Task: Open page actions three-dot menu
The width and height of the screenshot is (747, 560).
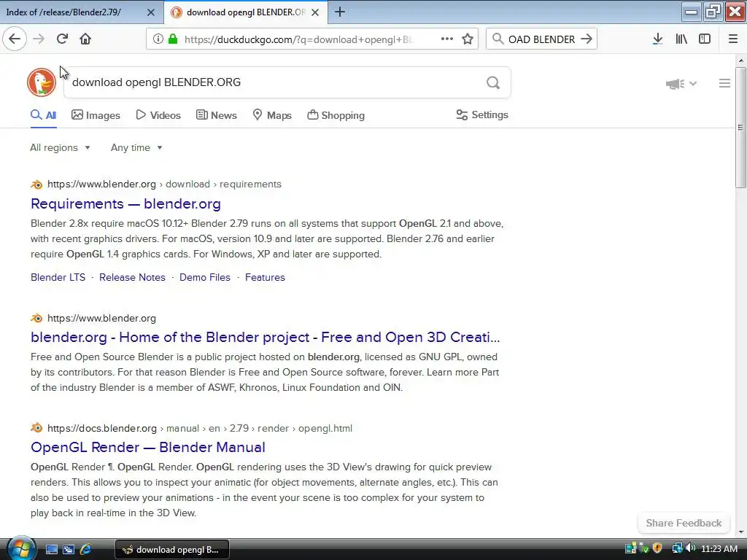Action: 447,39
